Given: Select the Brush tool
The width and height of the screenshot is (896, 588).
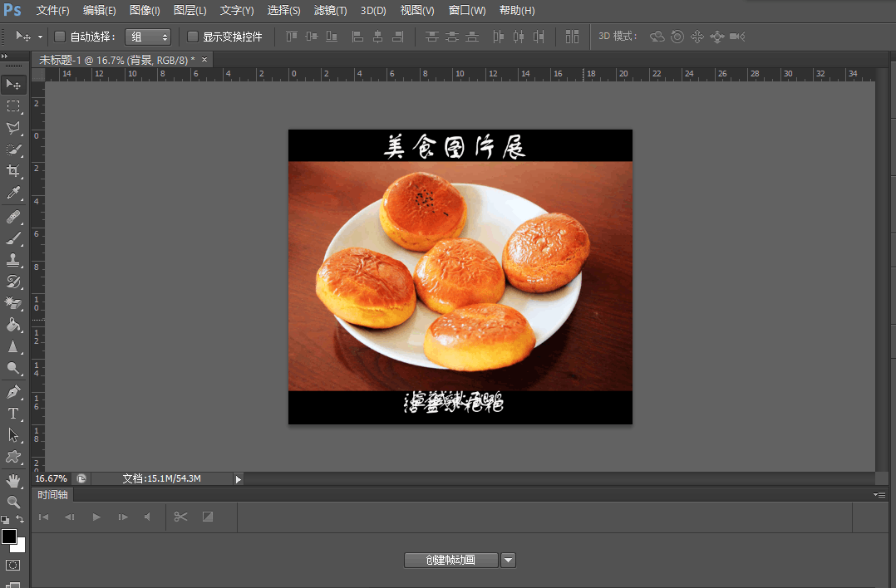Looking at the screenshot, I should click(x=13, y=239).
